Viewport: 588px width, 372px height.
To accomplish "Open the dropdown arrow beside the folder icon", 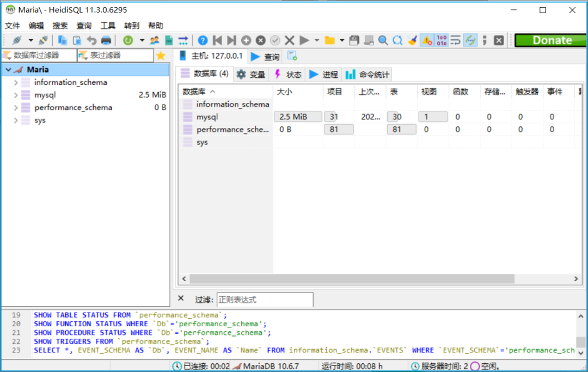I will (342, 40).
